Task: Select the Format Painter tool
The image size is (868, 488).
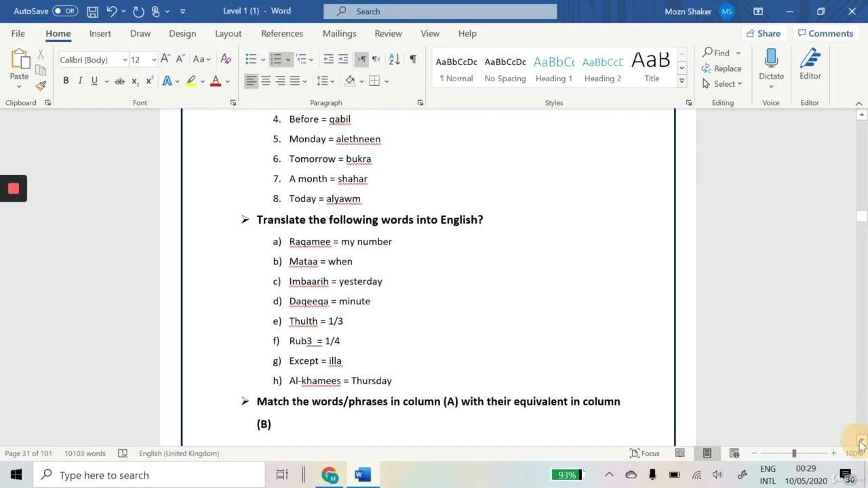Action: coord(40,85)
